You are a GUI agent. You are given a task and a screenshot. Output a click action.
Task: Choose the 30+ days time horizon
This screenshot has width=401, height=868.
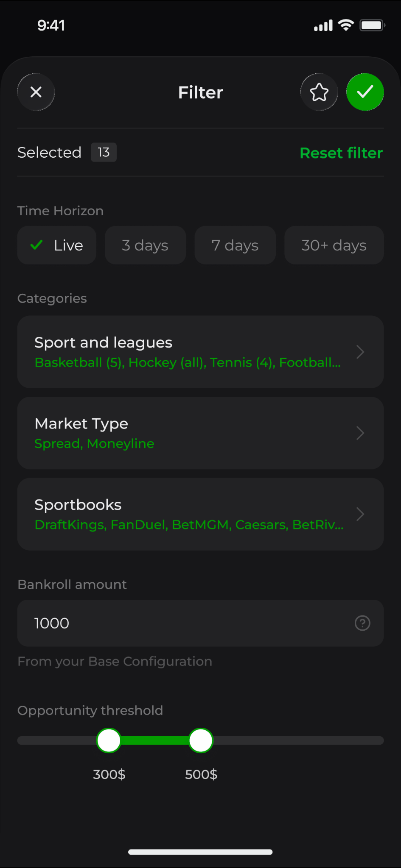(x=334, y=245)
